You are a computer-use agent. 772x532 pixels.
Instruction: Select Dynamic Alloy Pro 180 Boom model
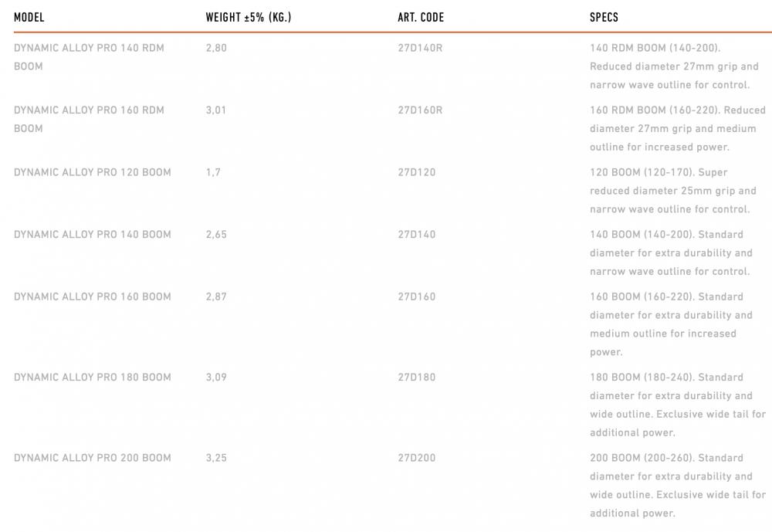pyautogui.click(x=93, y=378)
